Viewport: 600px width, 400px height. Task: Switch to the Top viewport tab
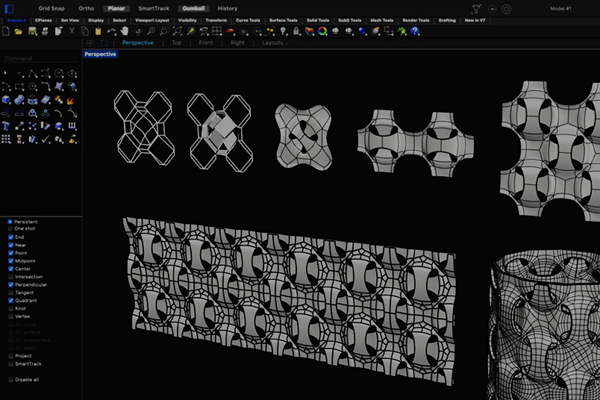click(x=176, y=43)
